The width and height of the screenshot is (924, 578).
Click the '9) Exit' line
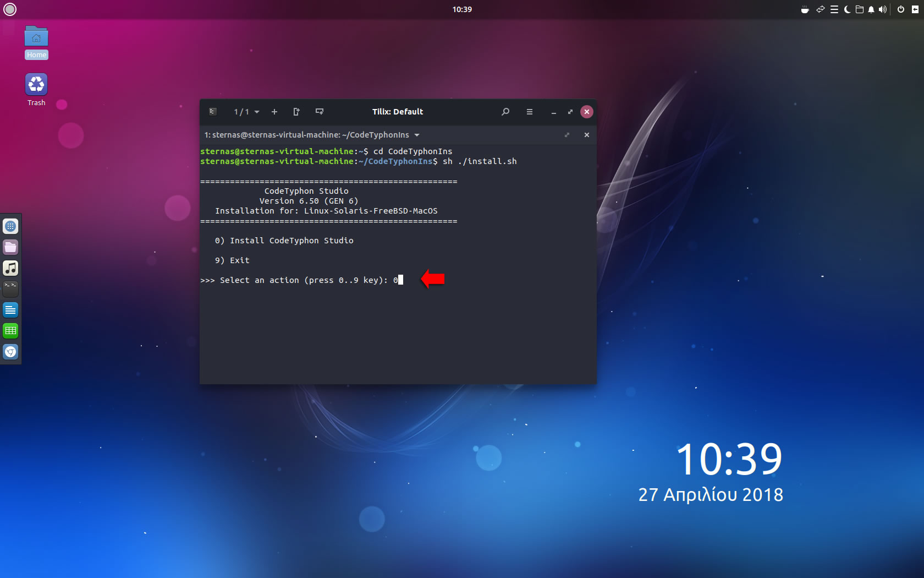pyautogui.click(x=232, y=260)
